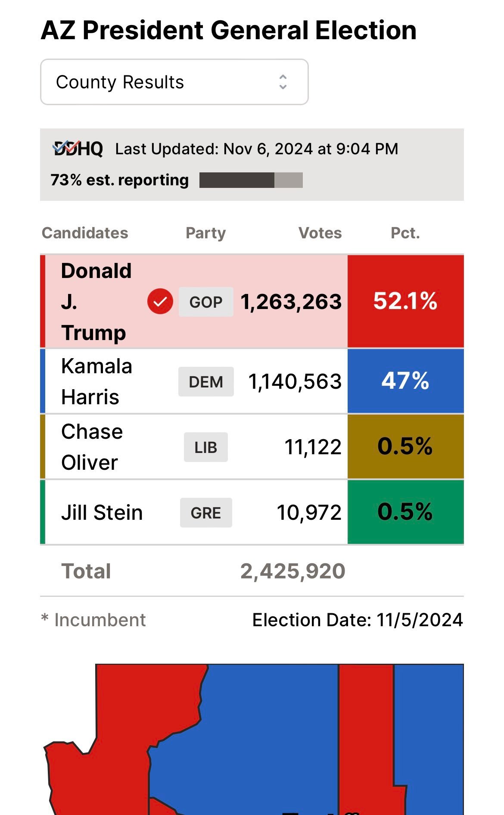Select the Kamala Harris name
504x815 pixels.
[x=96, y=381]
